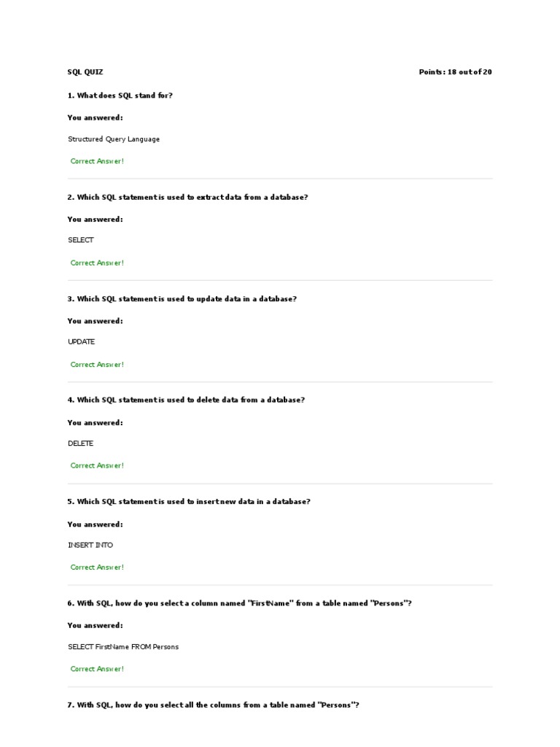Click Correct Answer! below the DELETE answer
Viewport: 560px width, 747px height.
point(97,465)
